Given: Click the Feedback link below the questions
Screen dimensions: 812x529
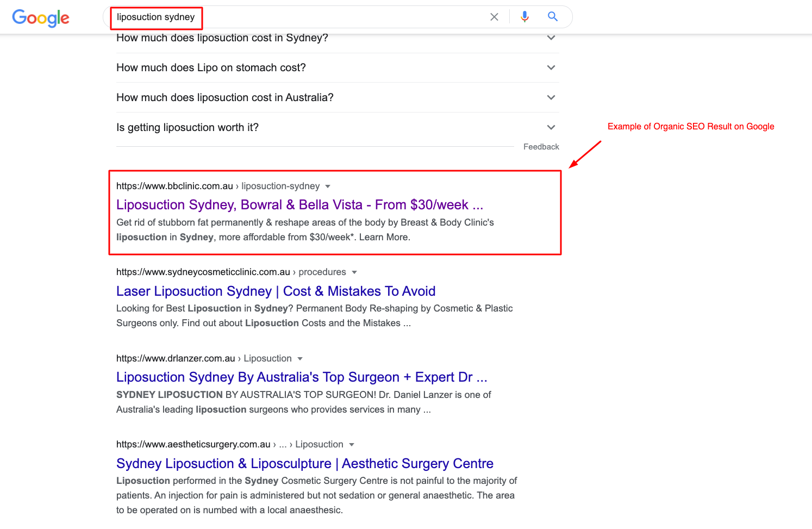Looking at the screenshot, I should click(541, 147).
